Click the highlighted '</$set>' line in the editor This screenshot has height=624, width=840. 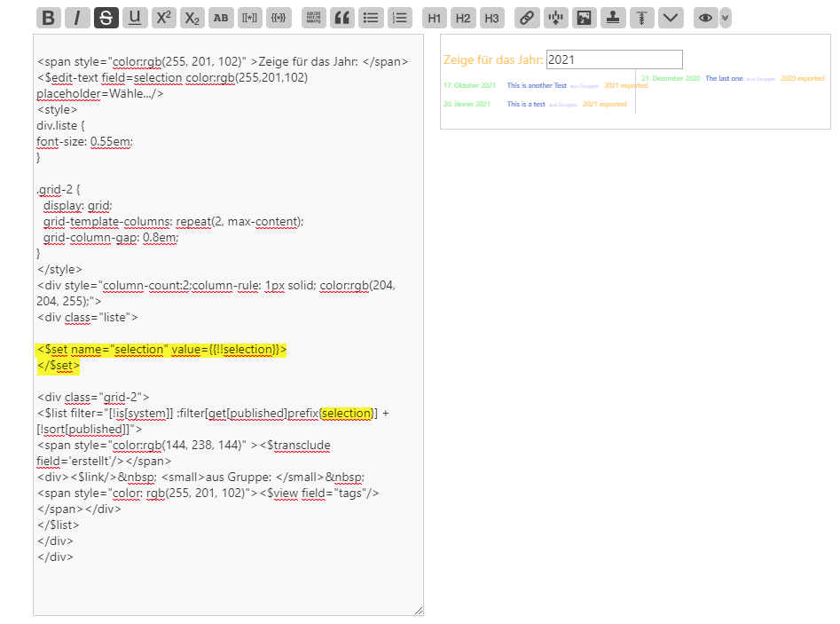[59, 366]
